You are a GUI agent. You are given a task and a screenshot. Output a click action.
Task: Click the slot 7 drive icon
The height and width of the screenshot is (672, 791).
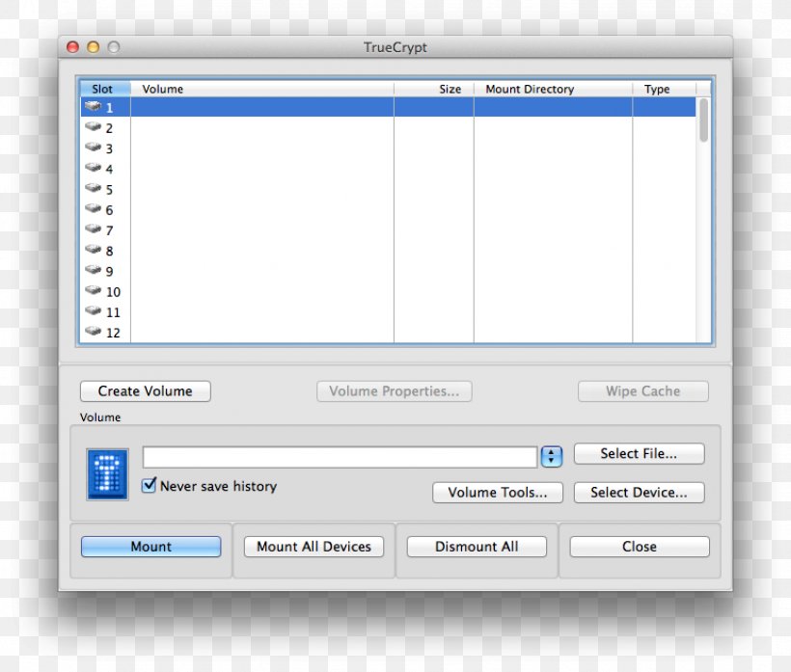pos(94,230)
